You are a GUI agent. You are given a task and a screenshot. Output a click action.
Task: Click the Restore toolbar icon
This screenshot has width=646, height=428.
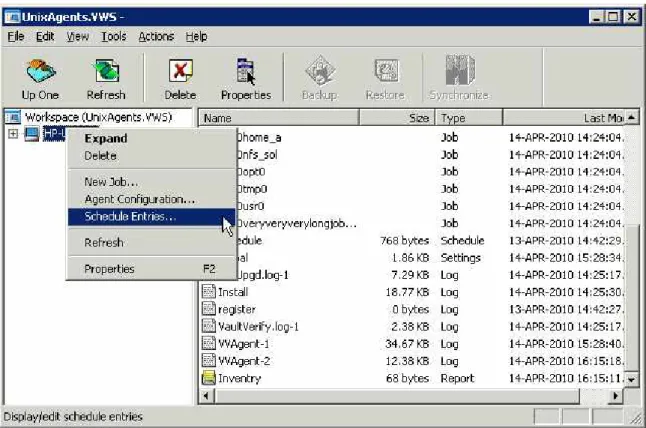[x=386, y=71]
